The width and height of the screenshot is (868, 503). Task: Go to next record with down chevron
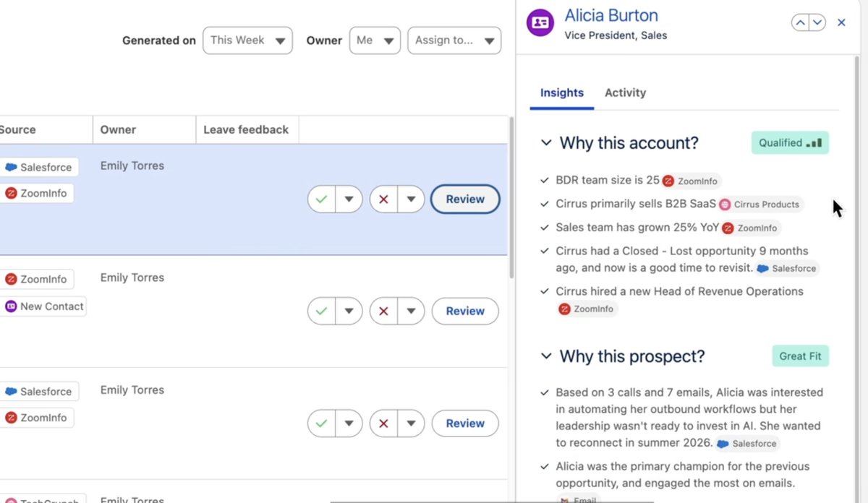click(x=817, y=22)
